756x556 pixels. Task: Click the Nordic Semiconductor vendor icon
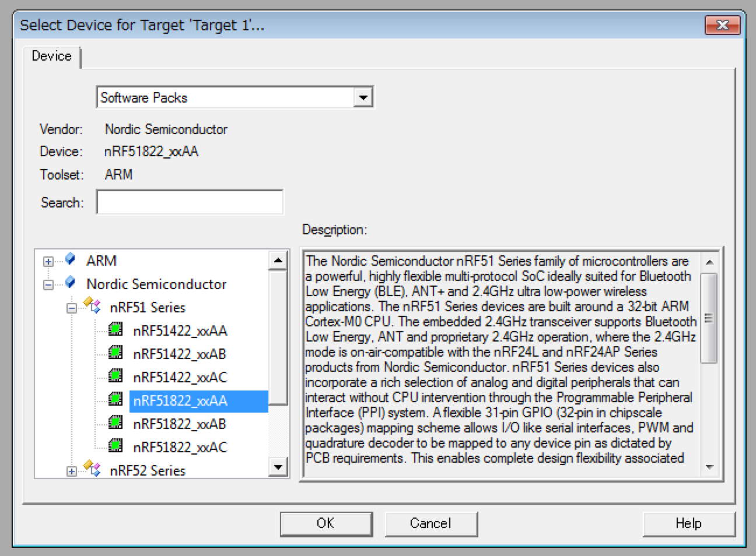click(70, 283)
